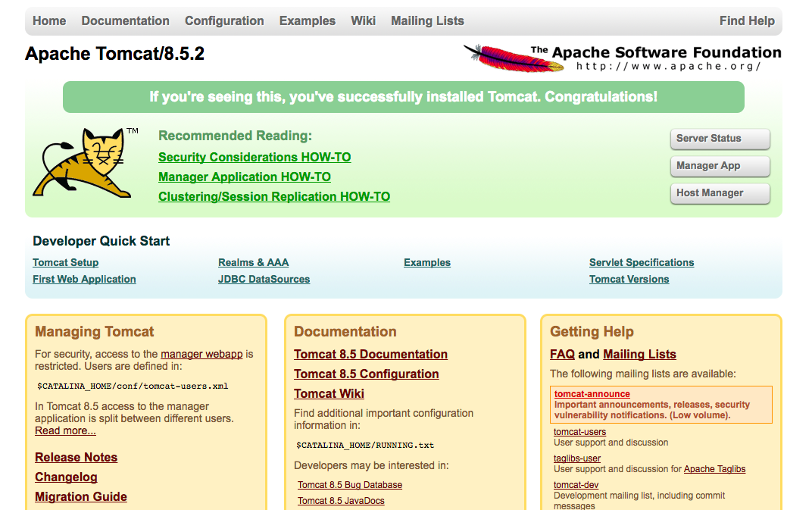Click the $CATALINA_HOME/RUNNING.txt path text
This screenshot has height=510, width=812.
[x=365, y=446]
